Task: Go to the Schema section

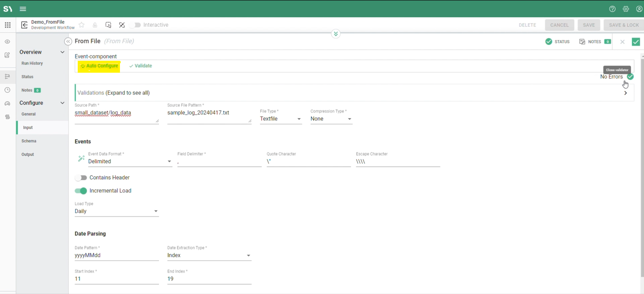Action: pyautogui.click(x=29, y=141)
